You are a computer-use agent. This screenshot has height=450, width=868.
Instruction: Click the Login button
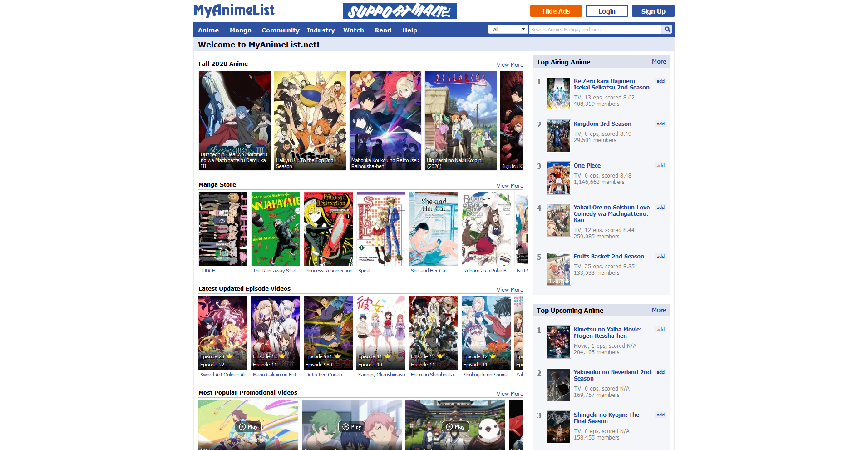pyautogui.click(x=607, y=11)
